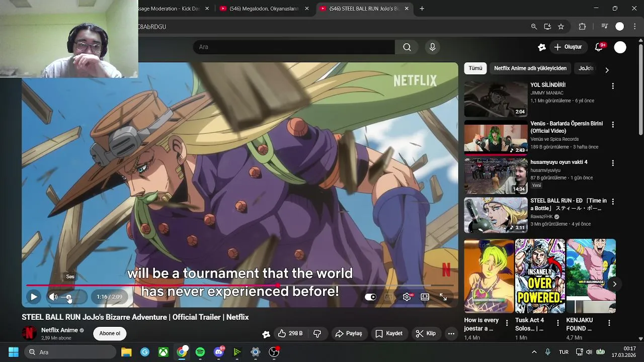Open the Xbox app from the taskbar
The width and height of the screenshot is (644, 362).
164,352
